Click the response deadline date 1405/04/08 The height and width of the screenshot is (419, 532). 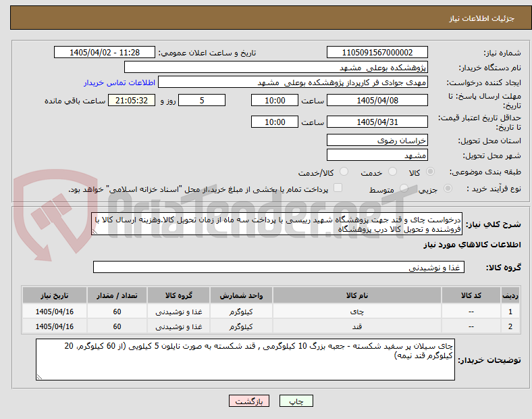pos(377,100)
